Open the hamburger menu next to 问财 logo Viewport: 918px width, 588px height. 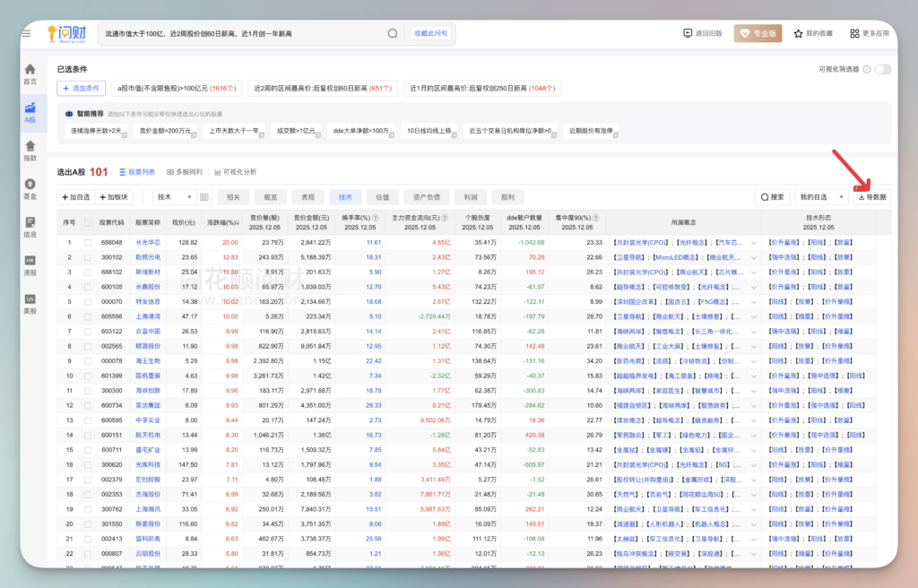26,33
